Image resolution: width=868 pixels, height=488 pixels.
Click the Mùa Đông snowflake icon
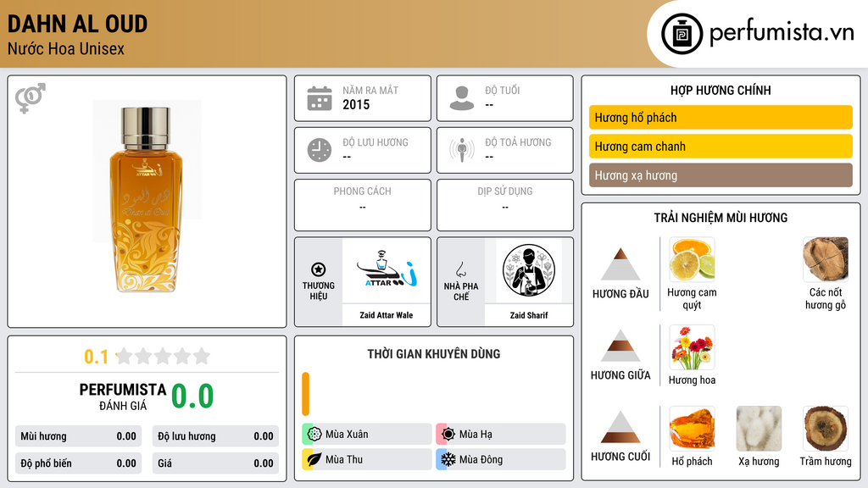click(x=448, y=459)
